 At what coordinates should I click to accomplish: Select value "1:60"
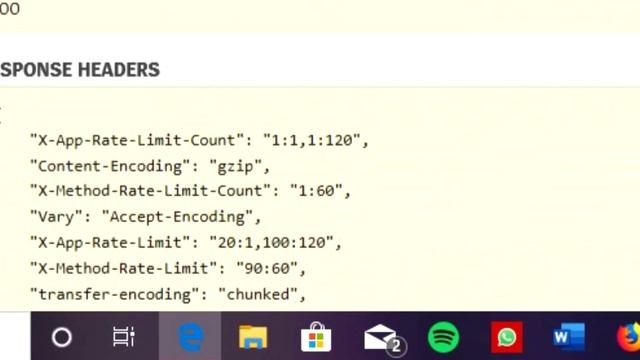click(316, 191)
